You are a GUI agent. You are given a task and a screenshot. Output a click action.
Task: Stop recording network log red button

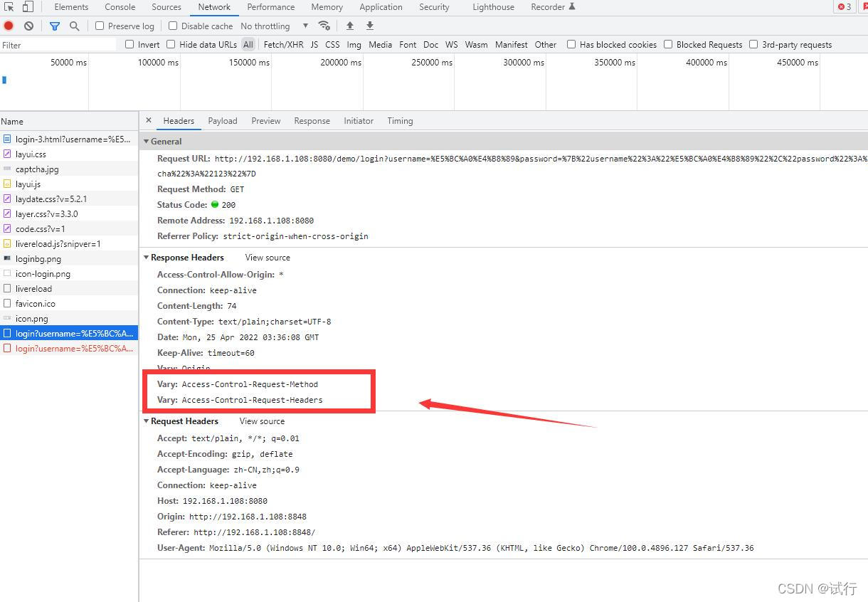(x=9, y=26)
